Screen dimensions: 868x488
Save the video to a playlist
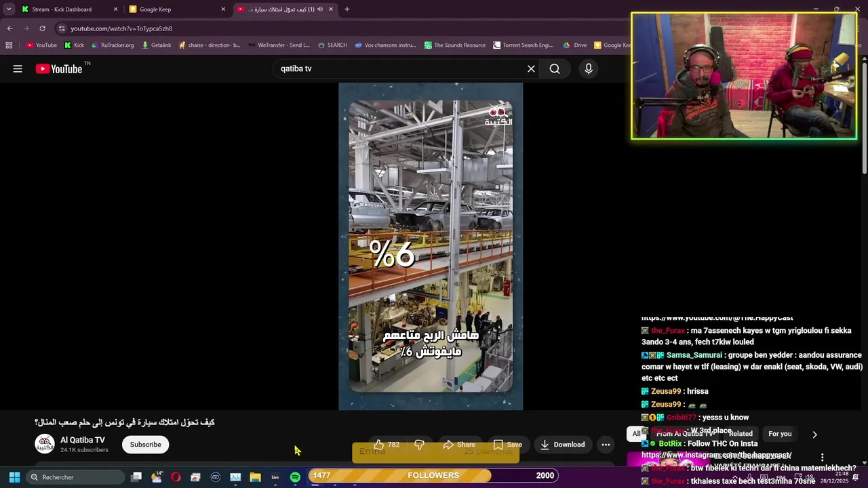(x=507, y=445)
